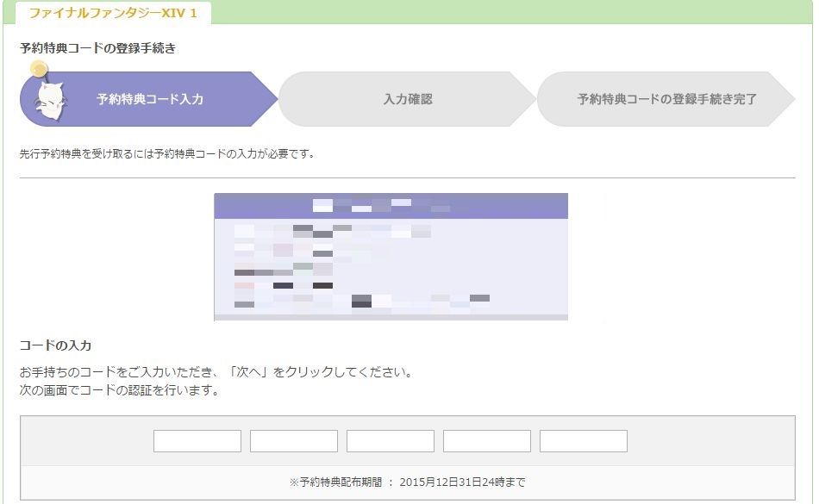819x504 pixels.
Task: Click the 予約特典コード入力 step
Action: [x=150, y=99]
